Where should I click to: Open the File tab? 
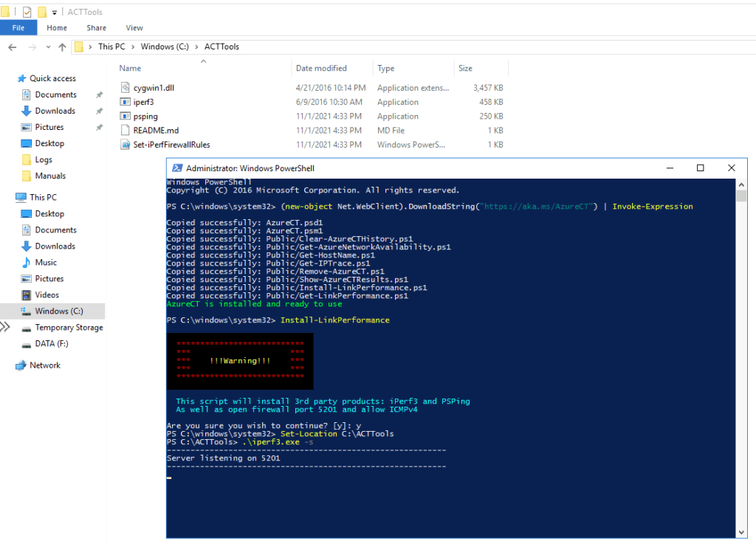[18, 28]
